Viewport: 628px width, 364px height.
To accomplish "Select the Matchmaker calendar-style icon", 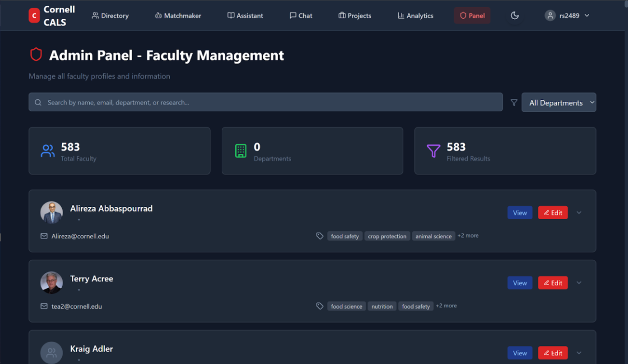I will (158, 15).
